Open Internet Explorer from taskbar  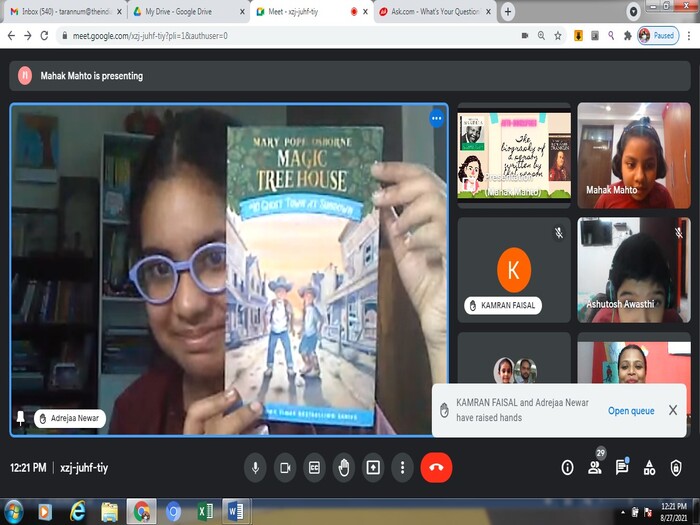coord(77,512)
